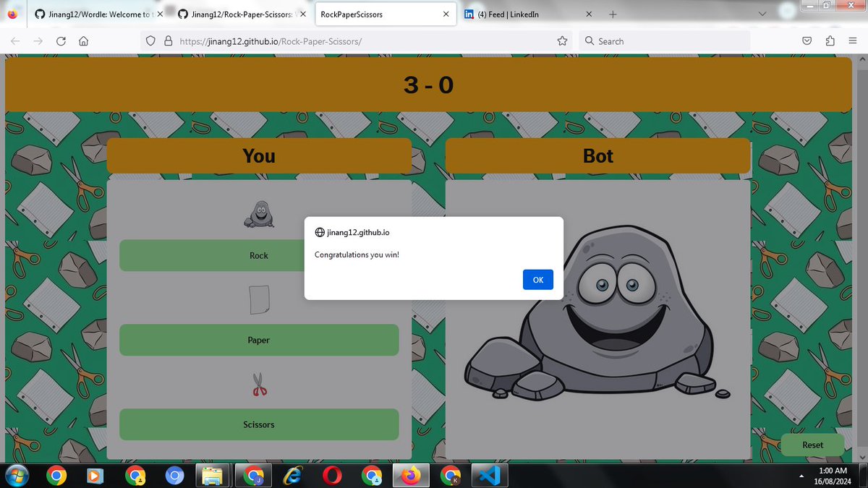Click the address bar URL
868x488 pixels.
[271, 41]
